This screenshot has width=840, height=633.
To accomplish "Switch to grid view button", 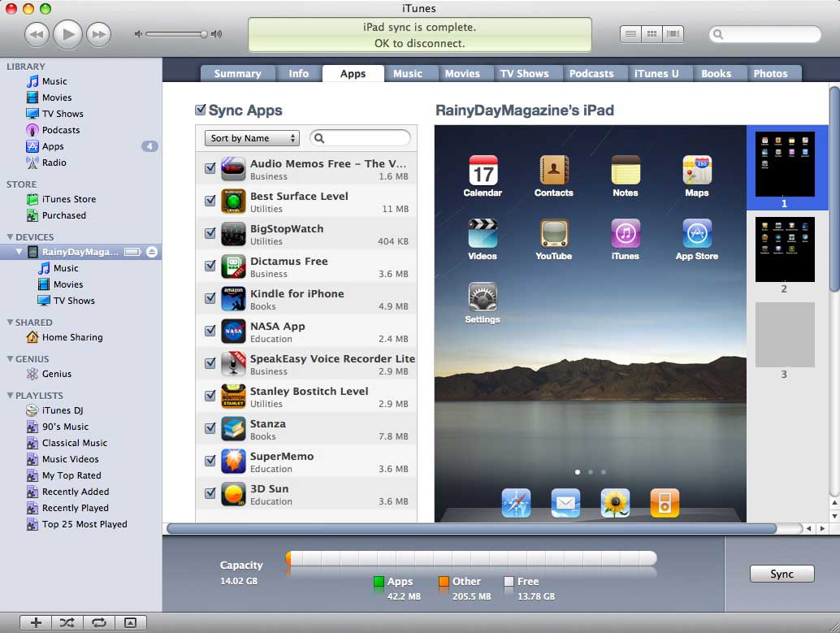I will (x=652, y=34).
